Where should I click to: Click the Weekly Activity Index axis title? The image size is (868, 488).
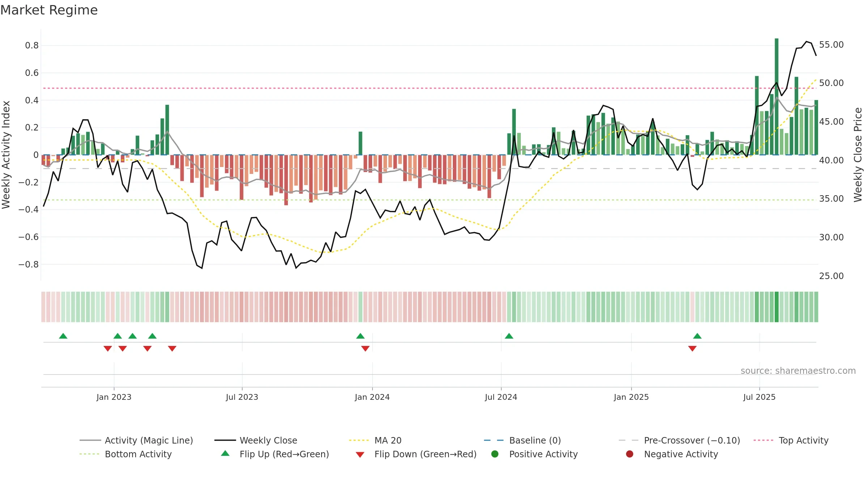[x=6, y=155]
